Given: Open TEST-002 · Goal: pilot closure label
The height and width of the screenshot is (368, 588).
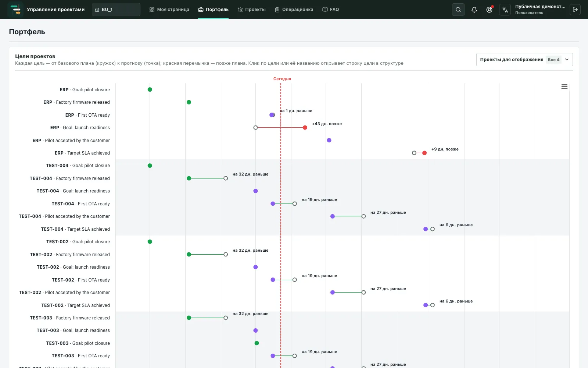Looking at the screenshot, I should click(x=78, y=242).
